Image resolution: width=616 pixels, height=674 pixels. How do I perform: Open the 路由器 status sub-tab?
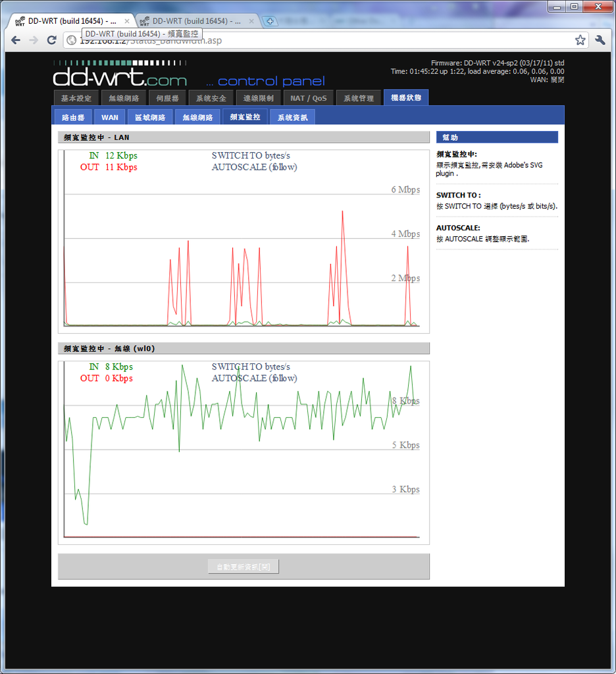pos(73,117)
